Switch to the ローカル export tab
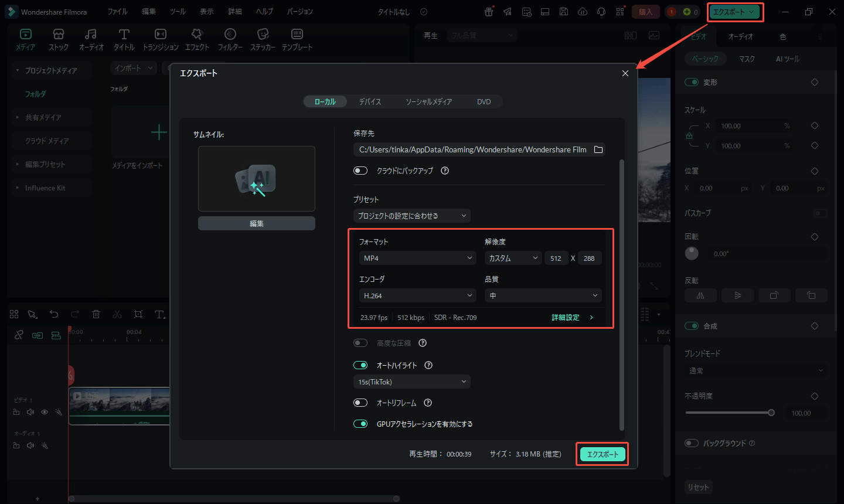 click(x=325, y=101)
